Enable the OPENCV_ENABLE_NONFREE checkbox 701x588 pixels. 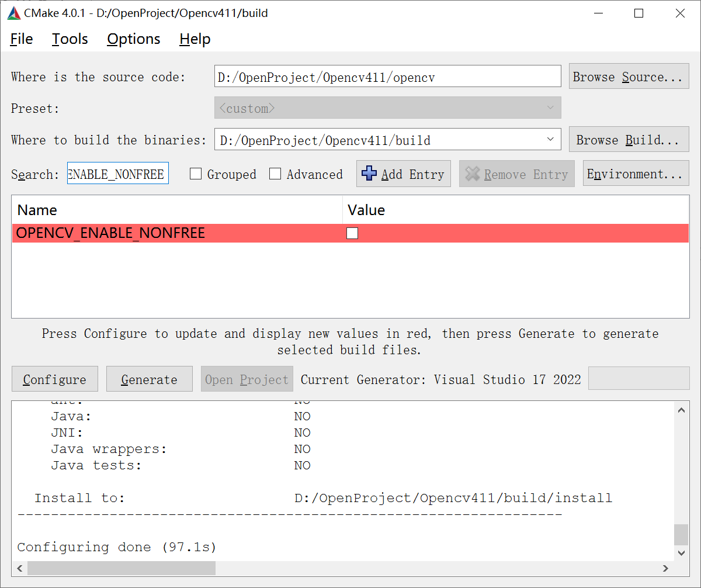click(352, 233)
